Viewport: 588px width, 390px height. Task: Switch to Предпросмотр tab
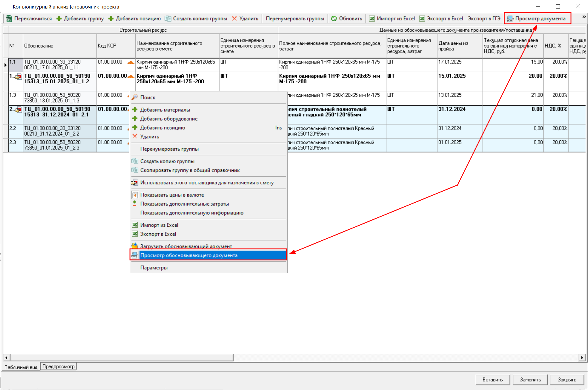click(58, 366)
